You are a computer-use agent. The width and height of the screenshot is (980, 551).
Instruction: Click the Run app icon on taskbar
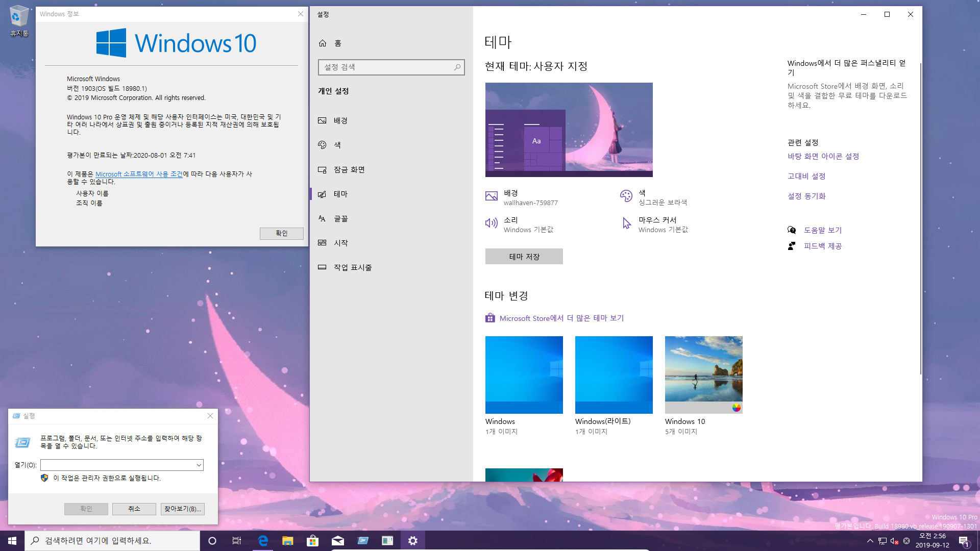click(363, 541)
